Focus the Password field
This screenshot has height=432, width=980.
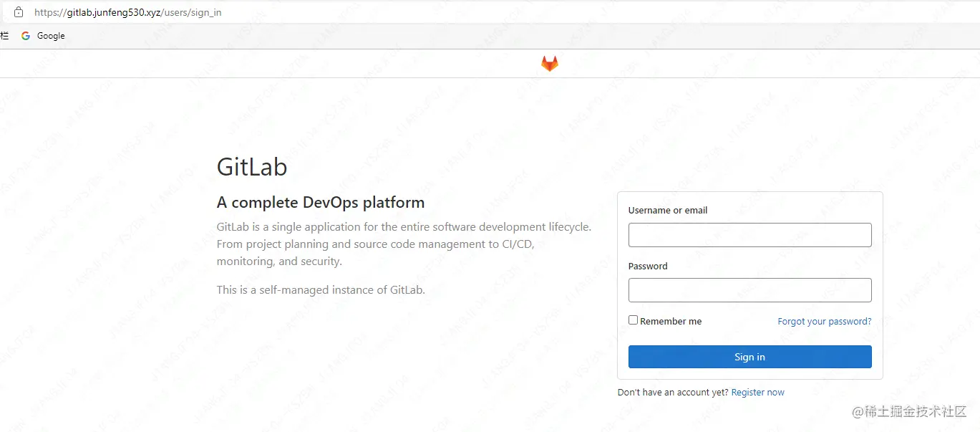(749, 290)
